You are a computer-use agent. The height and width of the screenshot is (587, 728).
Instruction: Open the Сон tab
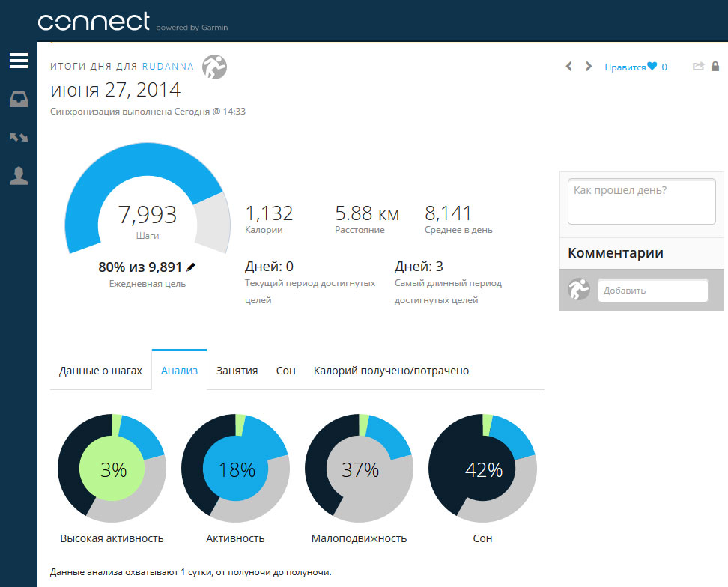coord(285,371)
